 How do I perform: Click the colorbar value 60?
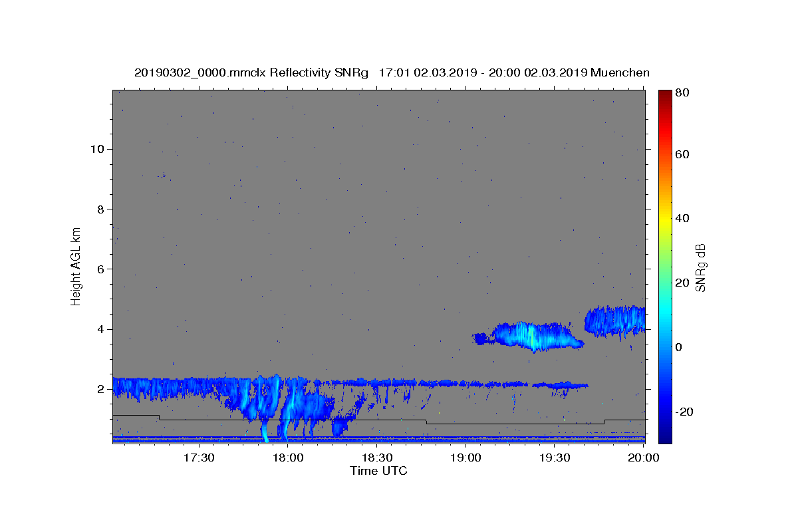pyautogui.click(x=684, y=154)
